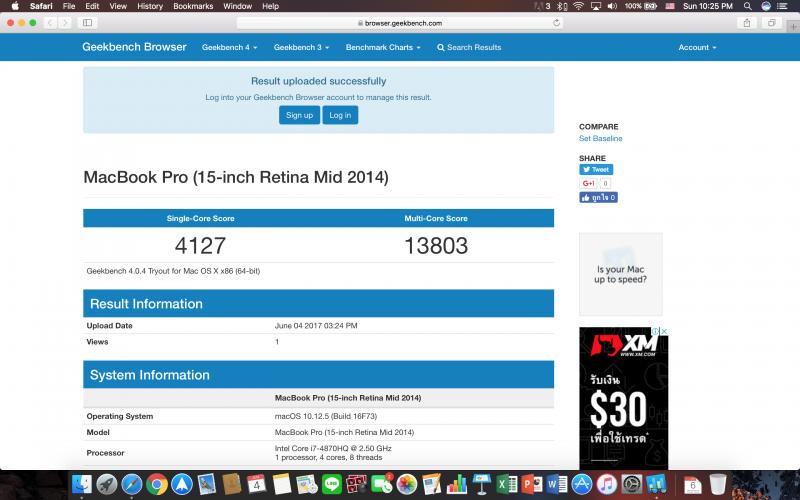Select 'Intel Core i7-4870HQ @ 2.50 GHz' text
This screenshot has height=500, width=800.
[x=333, y=448]
